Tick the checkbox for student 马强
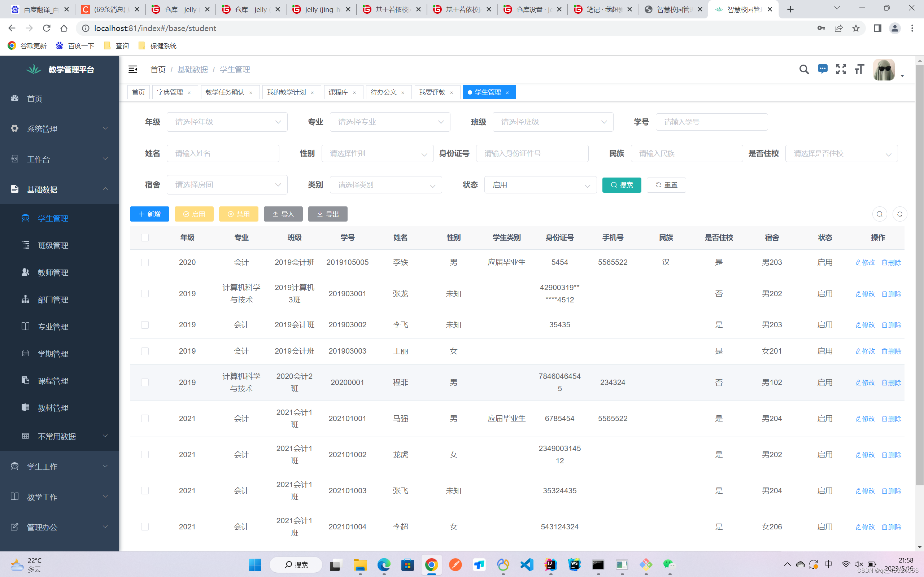Viewport: 924px width, 577px height. coord(145,419)
